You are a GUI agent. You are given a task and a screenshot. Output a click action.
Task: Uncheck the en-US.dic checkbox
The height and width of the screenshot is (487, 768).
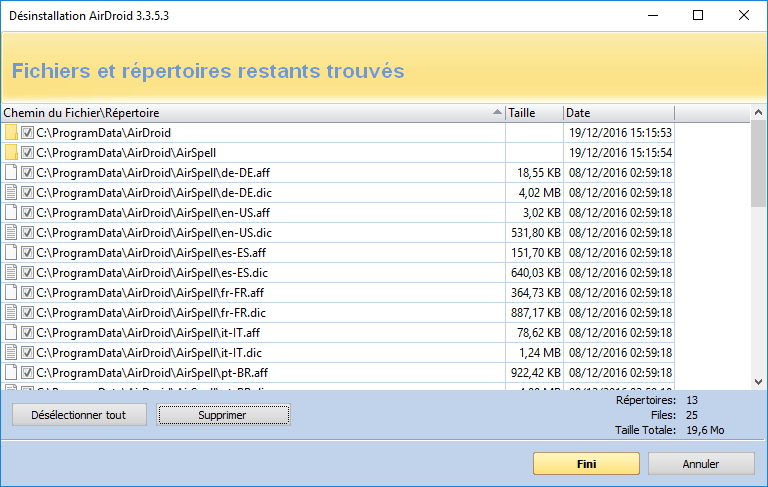click(x=27, y=233)
